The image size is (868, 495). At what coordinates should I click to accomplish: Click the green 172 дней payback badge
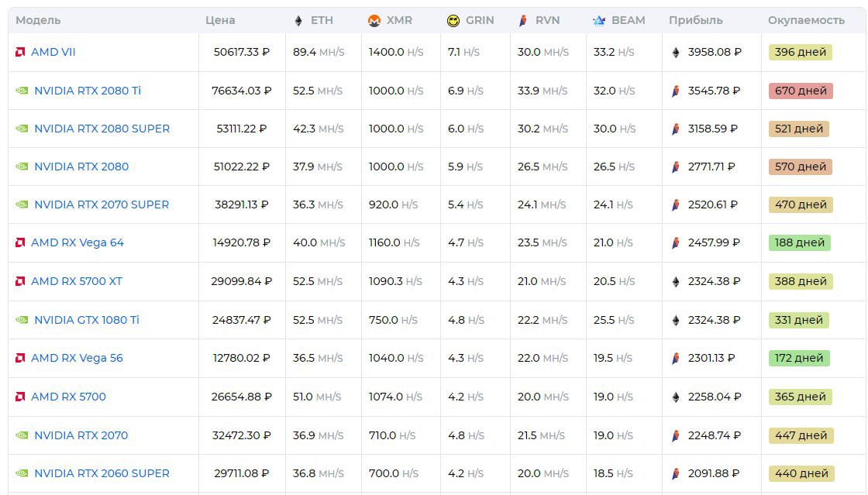tap(799, 359)
